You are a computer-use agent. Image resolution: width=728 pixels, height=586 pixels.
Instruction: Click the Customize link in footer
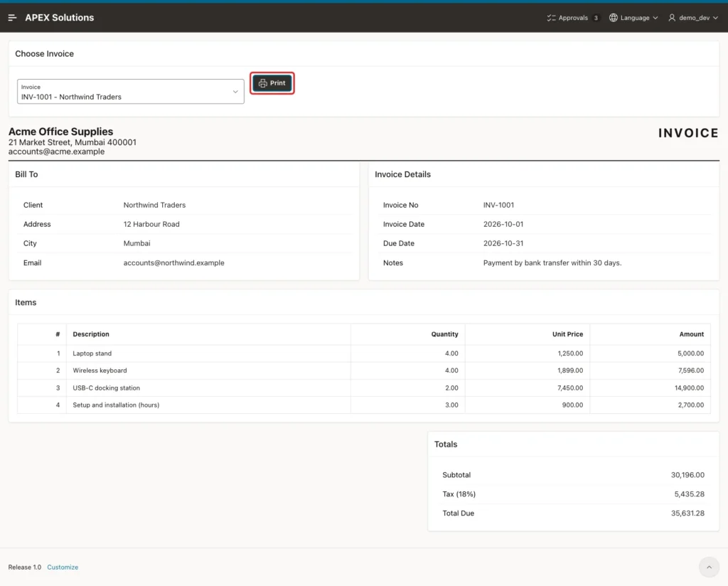pyautogui.click(x=63, y=567)
